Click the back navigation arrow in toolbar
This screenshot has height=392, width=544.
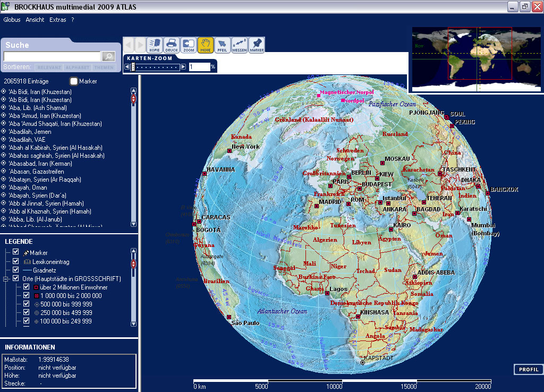point(129,45)
